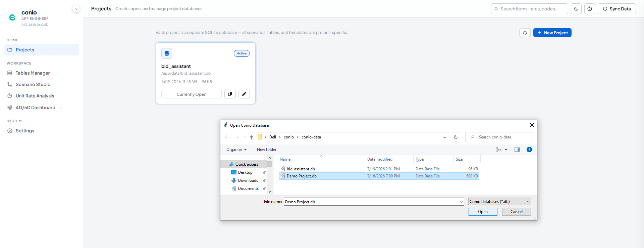Rename bid_assistant with the pencil icon

(x=244, y=94)
